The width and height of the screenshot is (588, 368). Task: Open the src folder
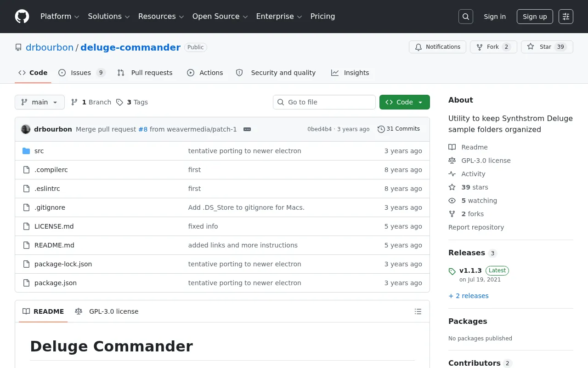[39, 151]
